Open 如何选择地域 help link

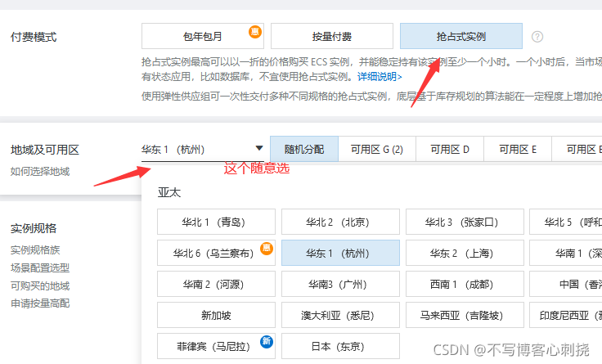pos(40,171)
